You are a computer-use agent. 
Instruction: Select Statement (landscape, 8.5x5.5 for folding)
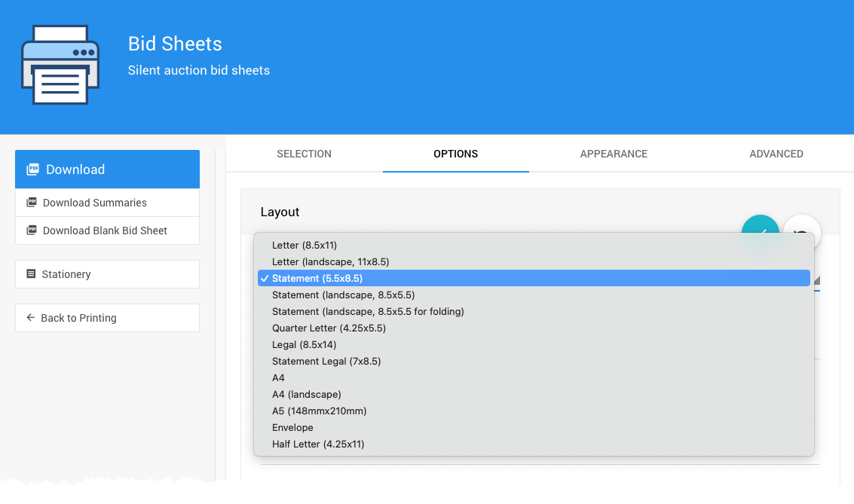coord(368,312)
